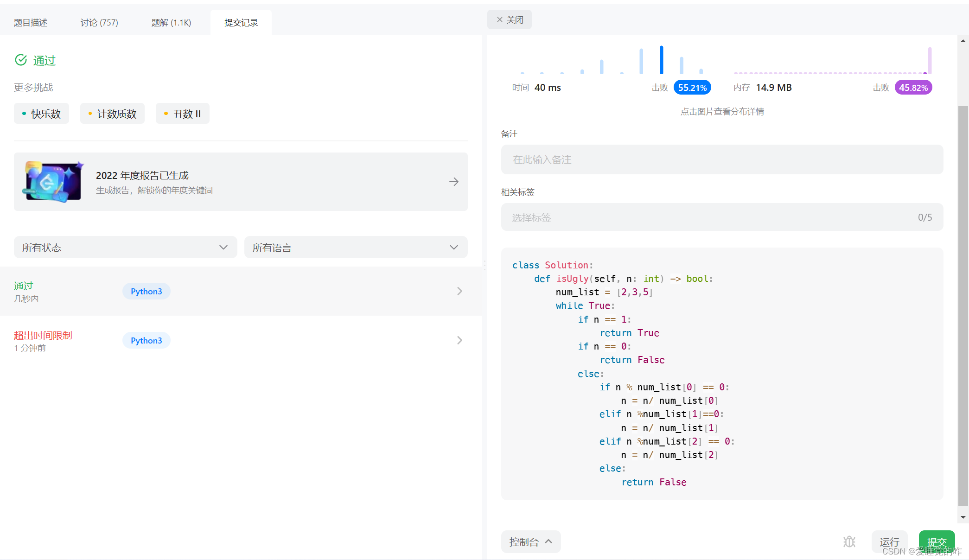Switch to the 题解 (1.1K) tab
This screenshot has height=560, width=969.
(x=171, y=23)
